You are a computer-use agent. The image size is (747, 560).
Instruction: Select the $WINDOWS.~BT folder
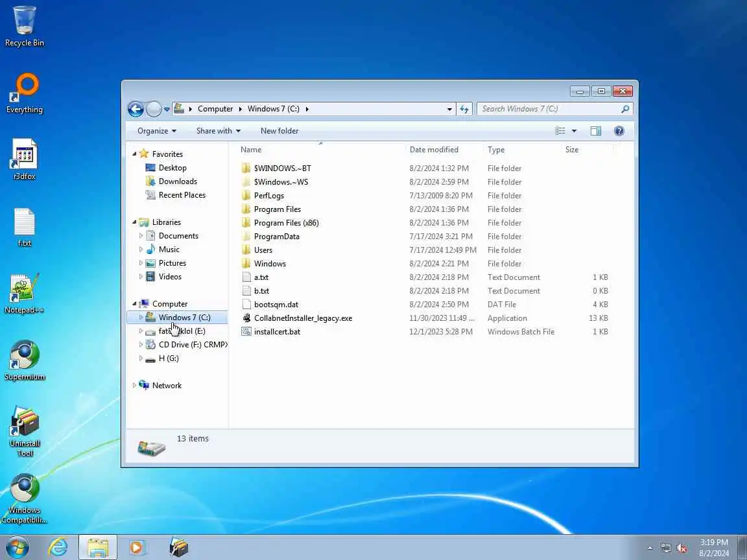pyautogui.click(x=283, y=168)
